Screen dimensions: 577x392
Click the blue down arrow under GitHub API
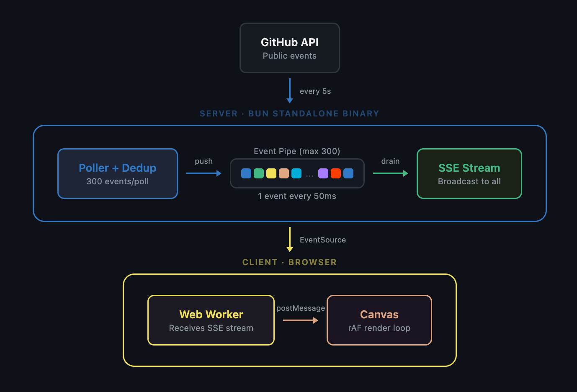[290, 91]
